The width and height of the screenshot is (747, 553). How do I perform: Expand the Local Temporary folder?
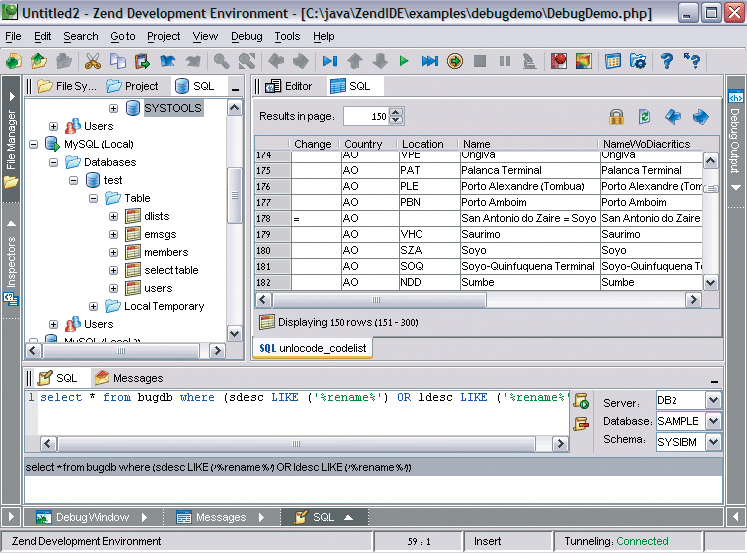[x=93, y=306]
